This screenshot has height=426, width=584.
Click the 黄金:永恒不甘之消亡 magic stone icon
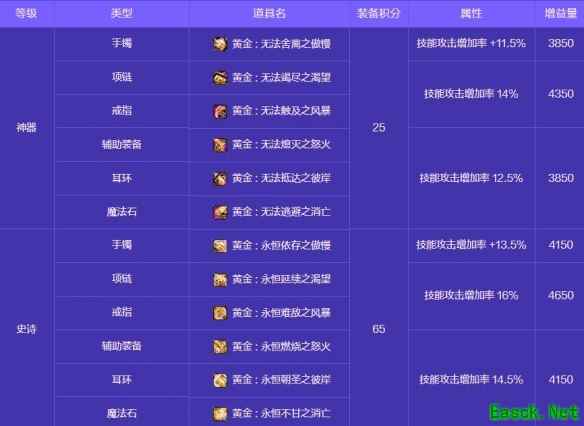pyautogui.click(x=220, y=413)
